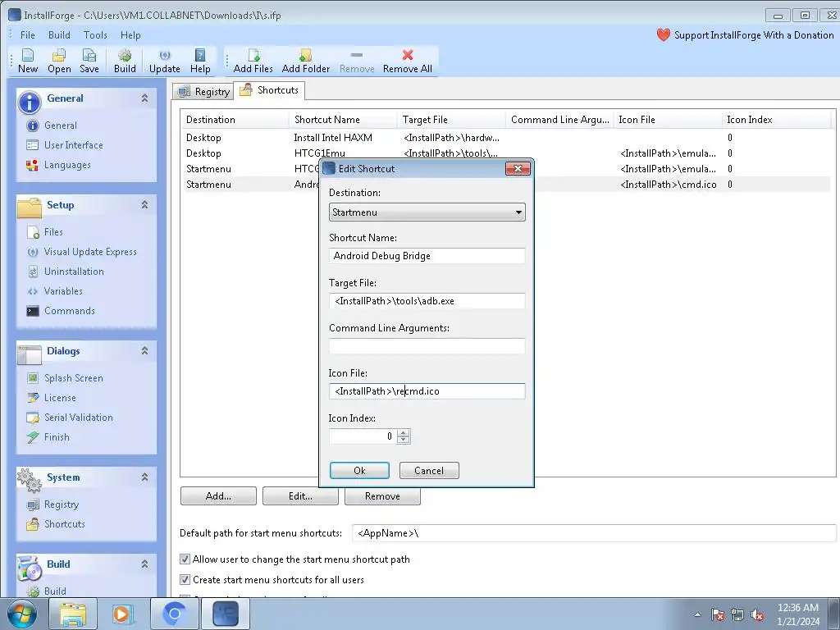Viewport: 840px width, 630px height.
Task: Select the Install Intel HAXM shortcut row
Action: pyautogui.click(x=505, y=138)
